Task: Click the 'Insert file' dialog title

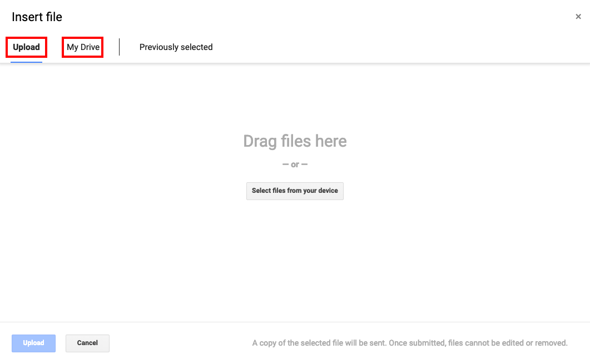Action: point(37,17)
